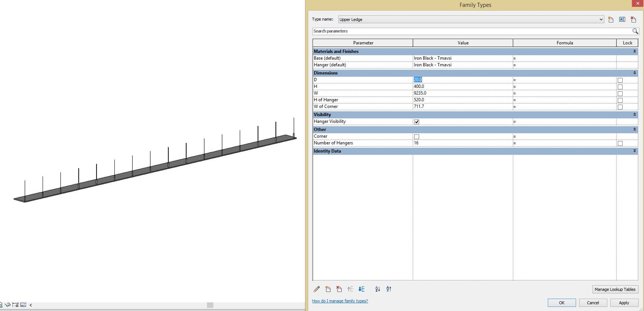Click the Value column header
Screen dimensions: 644x311
tap(463, 43)
